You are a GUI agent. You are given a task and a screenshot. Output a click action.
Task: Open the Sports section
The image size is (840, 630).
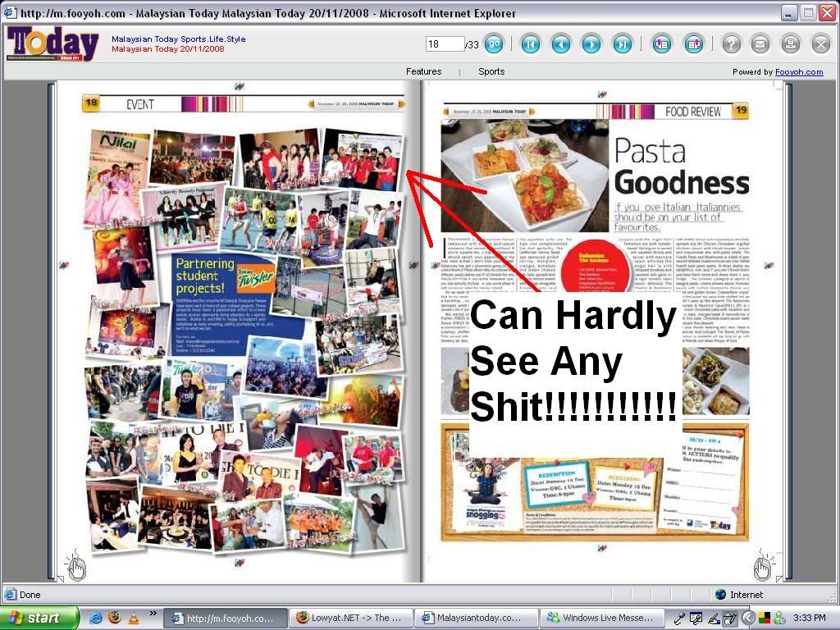click(491, 71)
